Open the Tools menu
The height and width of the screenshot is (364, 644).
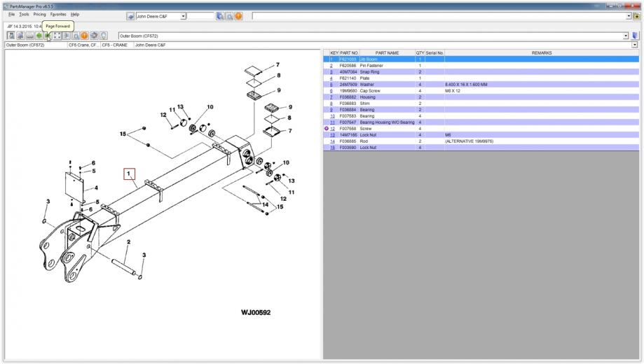pyautogui.click(x=25, y=15)
